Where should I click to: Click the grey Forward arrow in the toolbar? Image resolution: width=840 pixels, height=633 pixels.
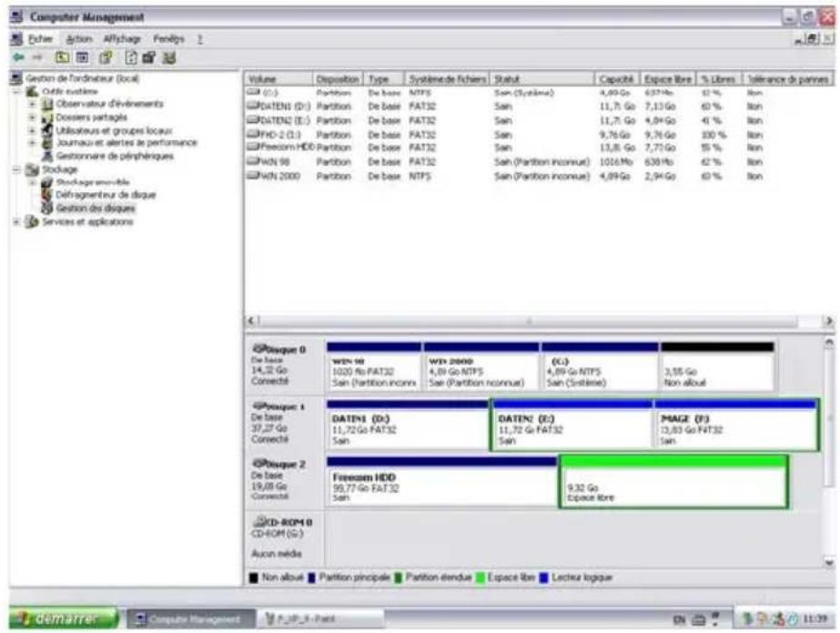click(37, 57)
